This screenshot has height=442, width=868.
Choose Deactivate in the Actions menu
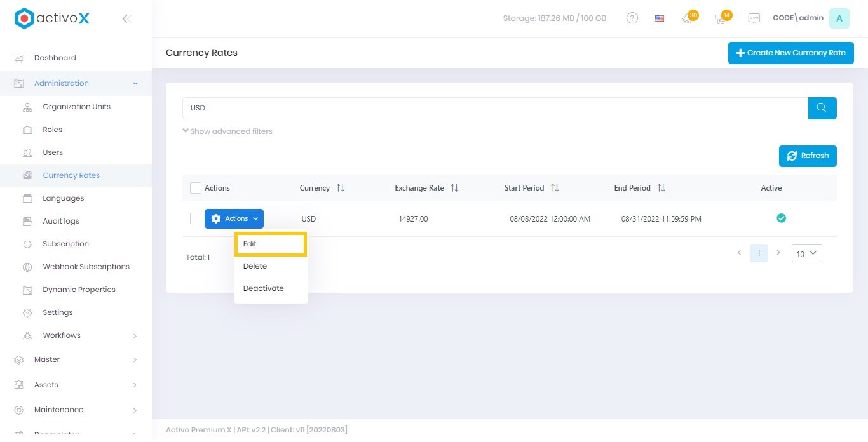coord(264,288)
